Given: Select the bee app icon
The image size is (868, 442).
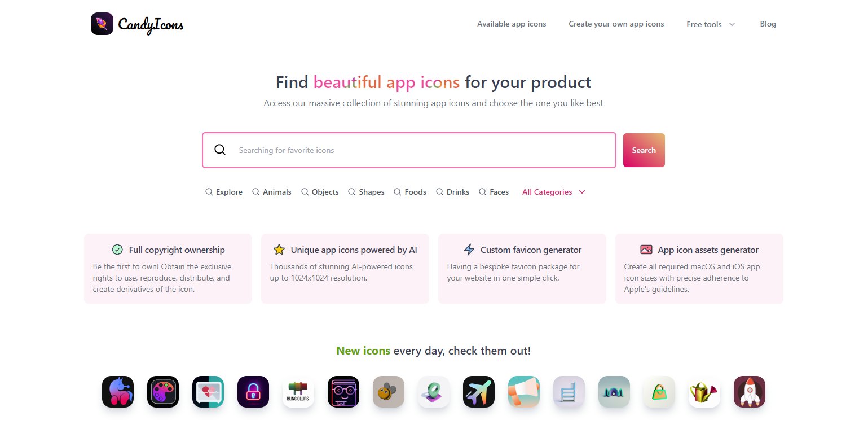Looking at the screenshot, I should (x=388, y=392).
